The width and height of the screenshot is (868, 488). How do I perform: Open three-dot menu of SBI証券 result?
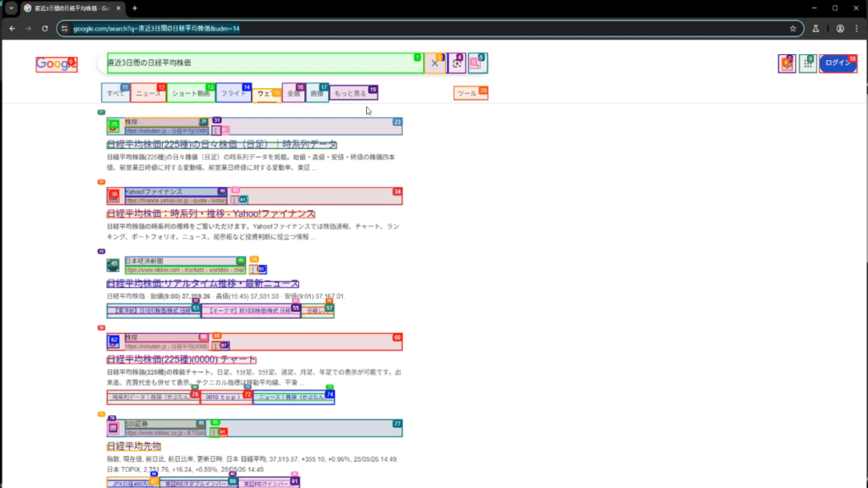point(214,432)
